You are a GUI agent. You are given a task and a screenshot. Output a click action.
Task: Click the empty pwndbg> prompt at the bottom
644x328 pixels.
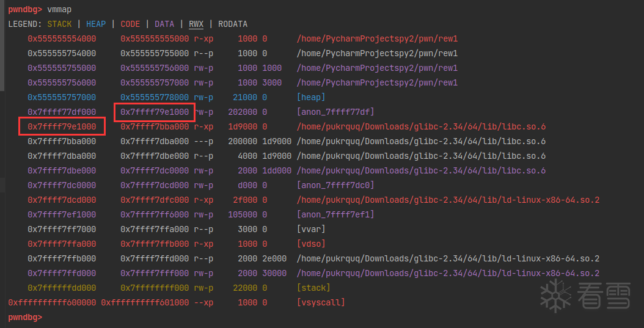25,318
